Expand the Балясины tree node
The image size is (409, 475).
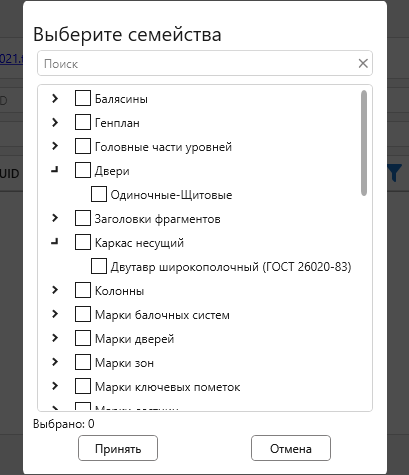point(55,99)
